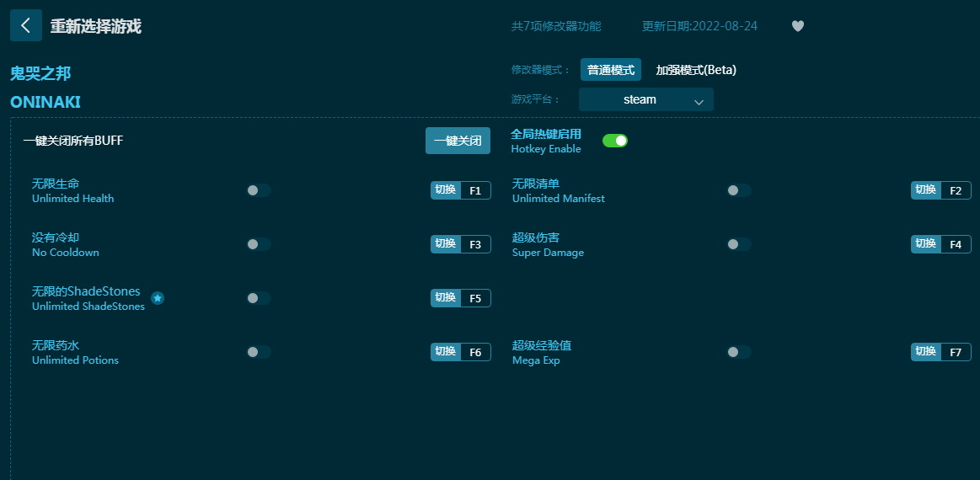
Task: Click the Unlimited Potions label
Action: coord(75,360)
